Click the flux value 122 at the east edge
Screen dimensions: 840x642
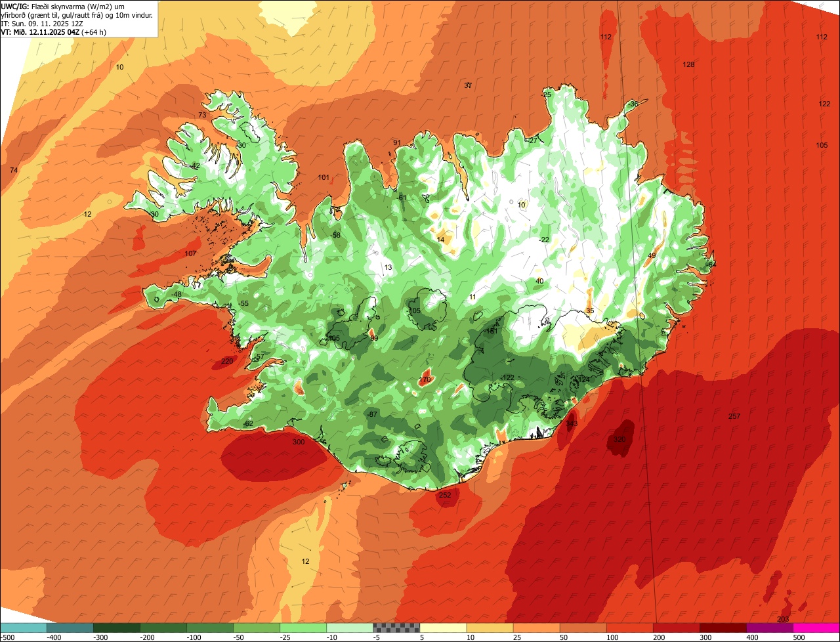[824, 104]
